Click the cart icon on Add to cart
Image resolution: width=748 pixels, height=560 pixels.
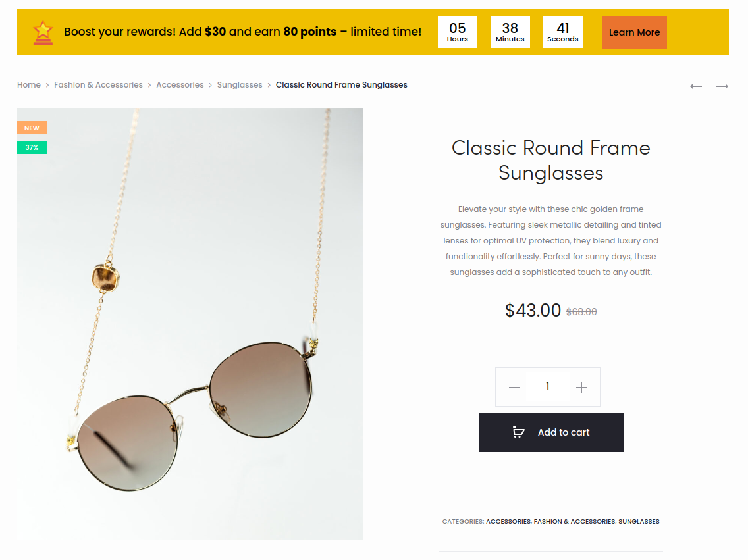(x=519, y=432)
